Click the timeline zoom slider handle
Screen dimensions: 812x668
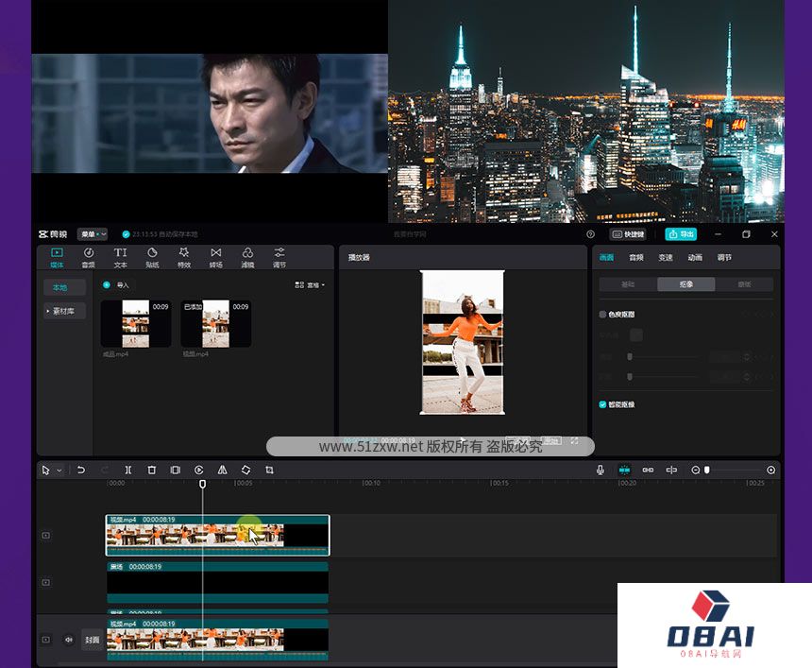pos(707,470)
